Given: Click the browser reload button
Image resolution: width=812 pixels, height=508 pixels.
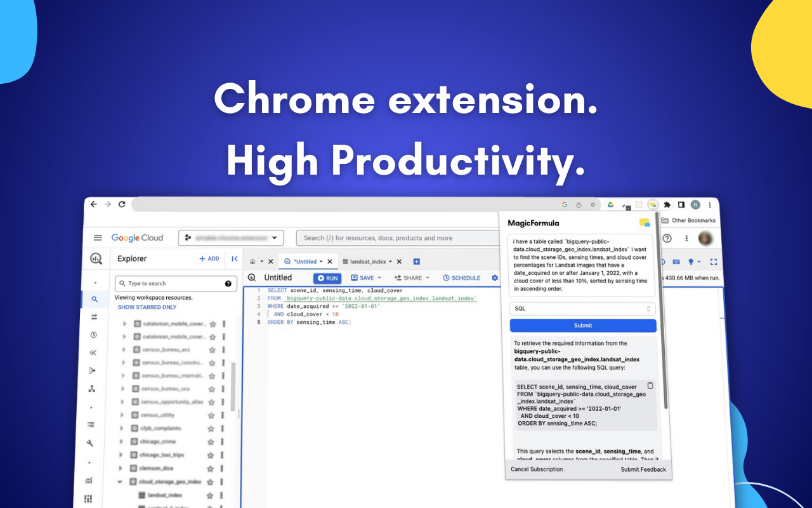Looking at the screenshot, I should click(x=122, y=204).
